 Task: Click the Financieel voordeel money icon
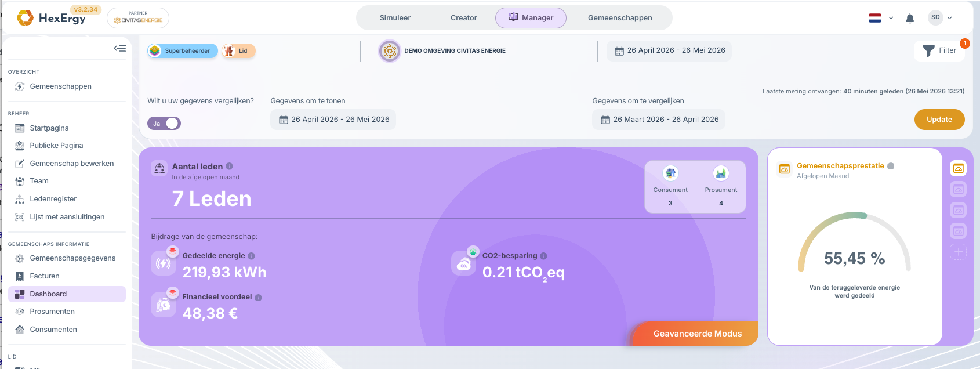(164, 305)
